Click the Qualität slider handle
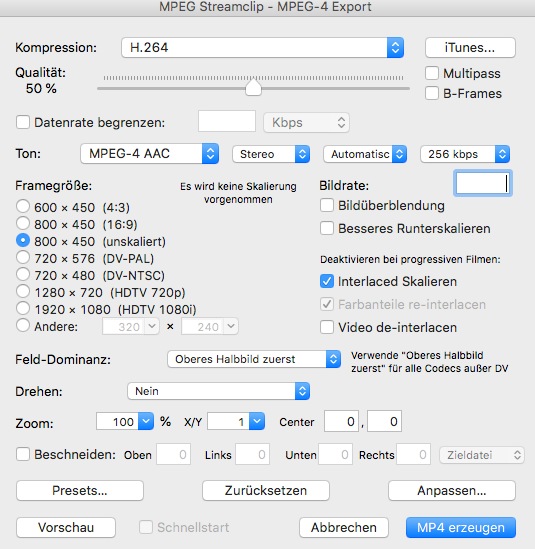The image size is (535, 549). tap(253, 87)
